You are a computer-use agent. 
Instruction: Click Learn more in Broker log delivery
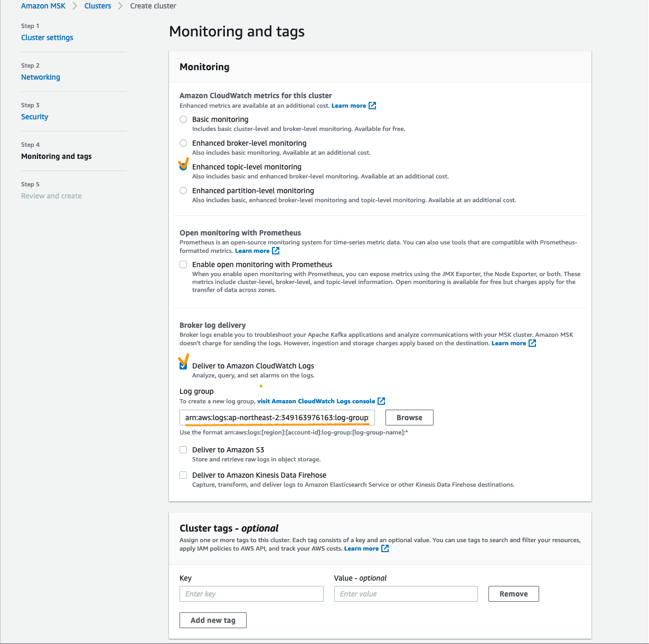(x=509, y=343)
